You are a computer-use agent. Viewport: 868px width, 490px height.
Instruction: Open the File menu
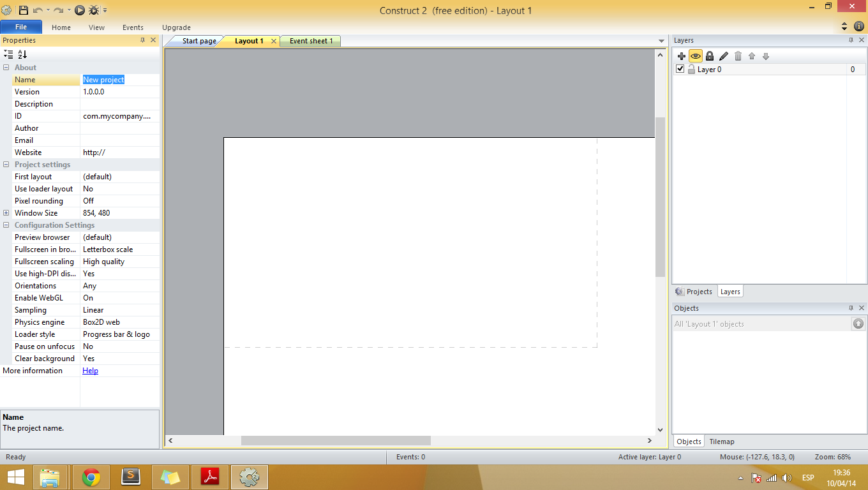pos(21,27)
